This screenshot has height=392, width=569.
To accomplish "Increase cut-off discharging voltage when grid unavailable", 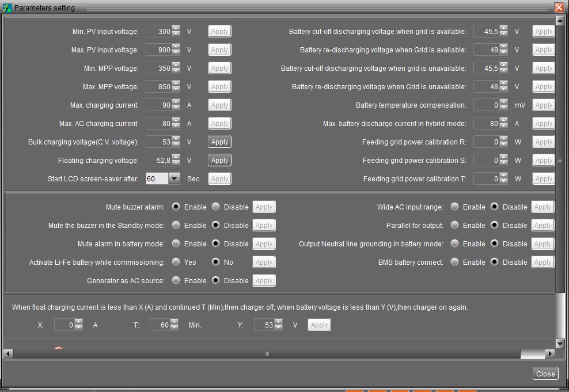I will point(504,65).
